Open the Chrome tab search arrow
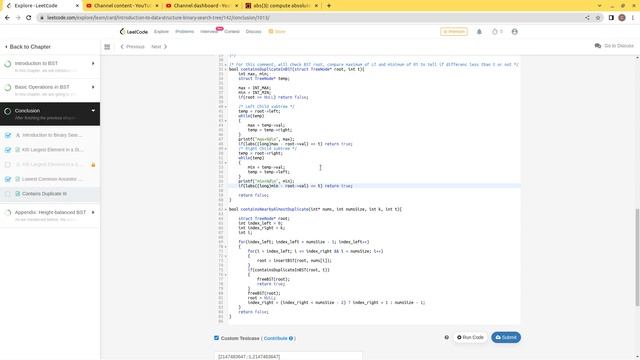640x360 pixels. (599, 6)
